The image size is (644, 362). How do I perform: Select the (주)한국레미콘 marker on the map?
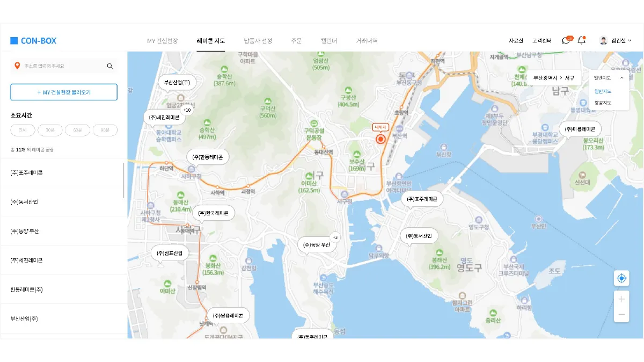(x=214, y=213)
